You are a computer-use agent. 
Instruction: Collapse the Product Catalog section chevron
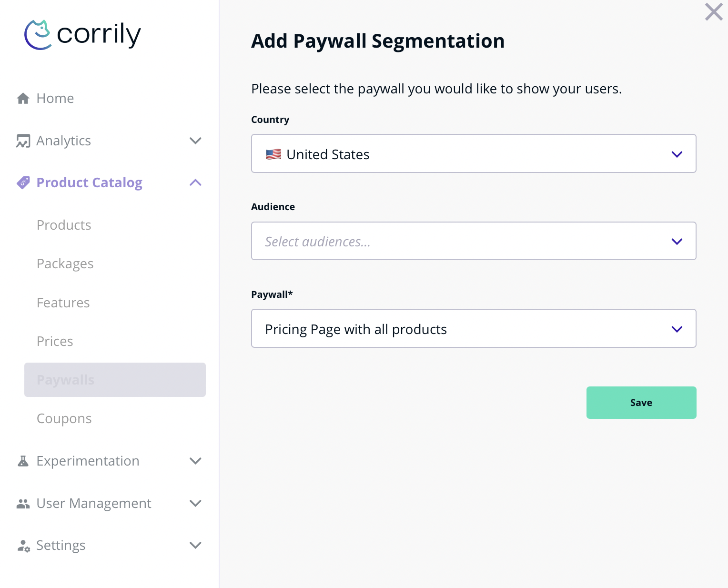click(x=195, y=182)
